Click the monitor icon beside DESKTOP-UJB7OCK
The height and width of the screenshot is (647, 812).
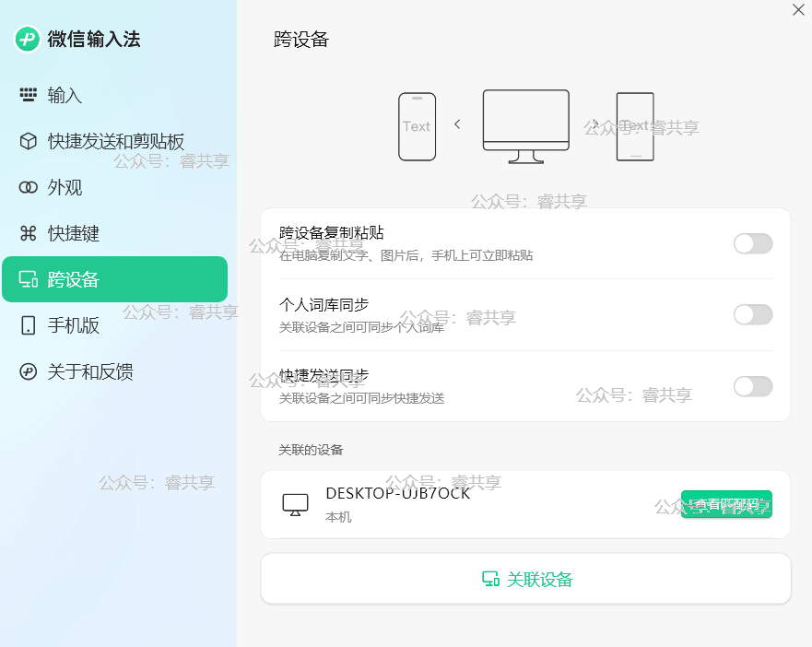(x=295, y=504)
